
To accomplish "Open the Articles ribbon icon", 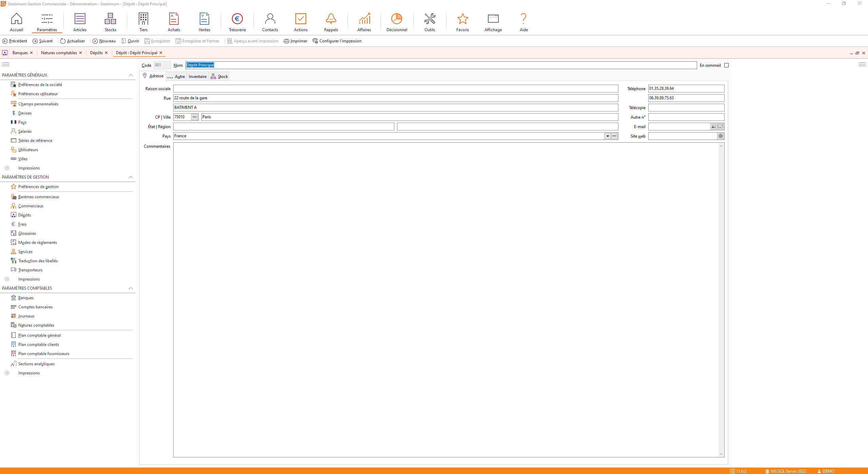I will click(80, 22).
